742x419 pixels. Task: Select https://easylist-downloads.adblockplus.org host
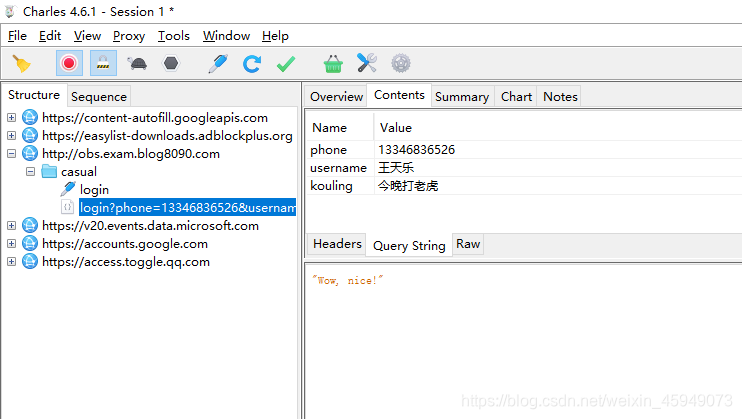click(x=167, y=135)
